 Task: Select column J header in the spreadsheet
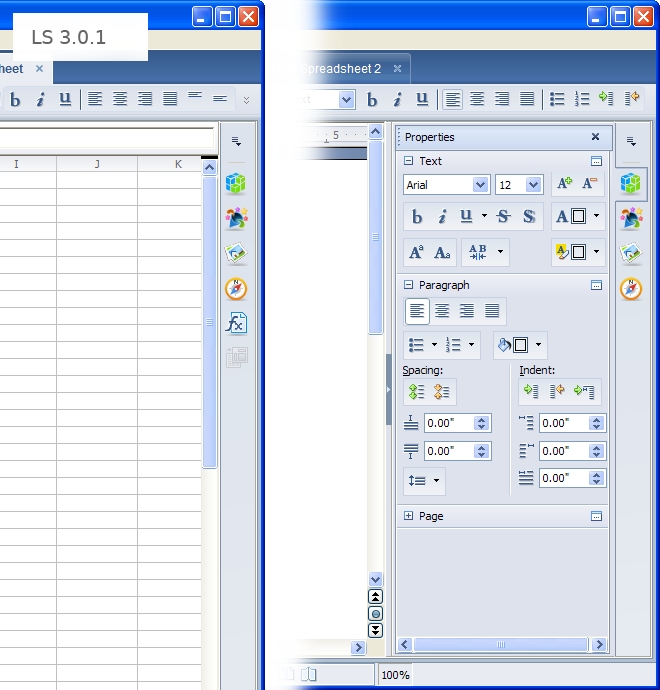pyautogui.click(x=97, y=164)
